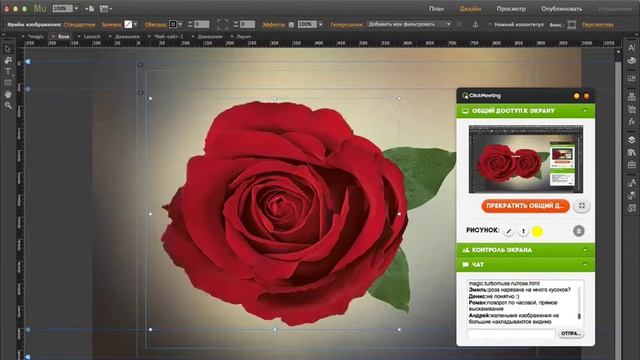Screen dimensions: 640x360
Task: Select the Selection arrow tool
Action: (x=8, y=49)
